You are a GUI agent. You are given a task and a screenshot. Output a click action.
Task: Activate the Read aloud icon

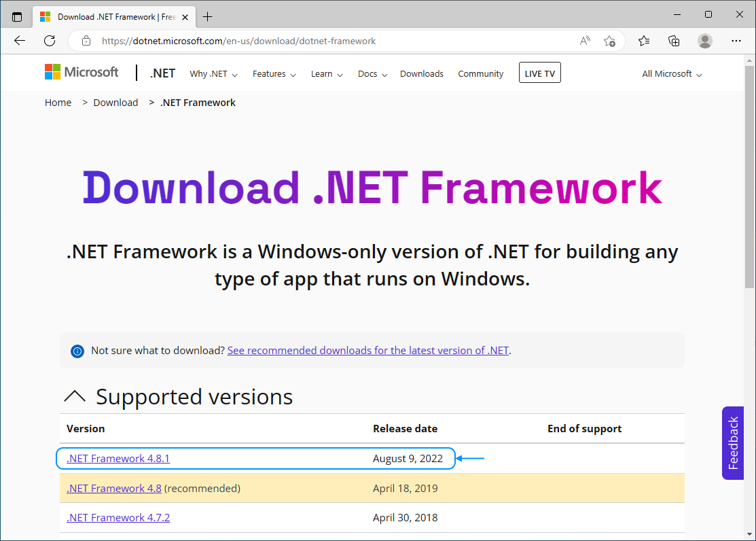[x=585, y=41]
